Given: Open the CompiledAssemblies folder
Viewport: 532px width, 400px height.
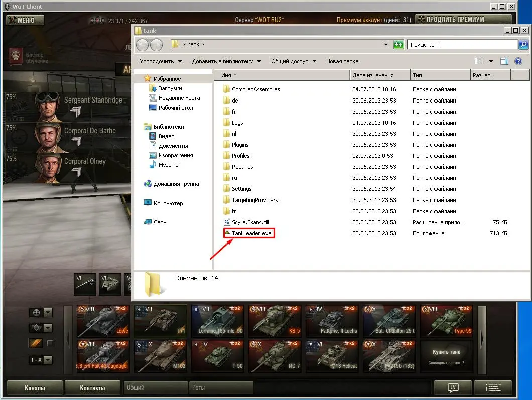Looking at the screenshot, I should click(x=255, y=89).
